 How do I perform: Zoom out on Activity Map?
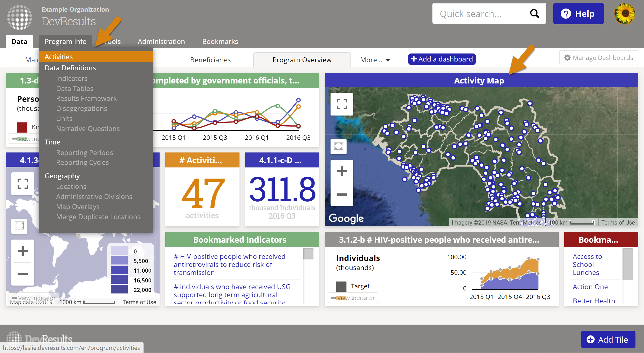(342, 194)
